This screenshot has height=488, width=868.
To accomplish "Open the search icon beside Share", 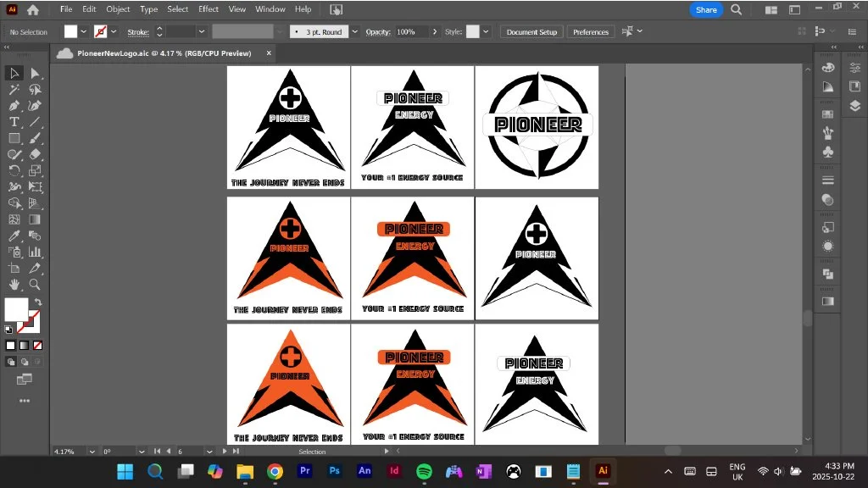I will (736, 9).
